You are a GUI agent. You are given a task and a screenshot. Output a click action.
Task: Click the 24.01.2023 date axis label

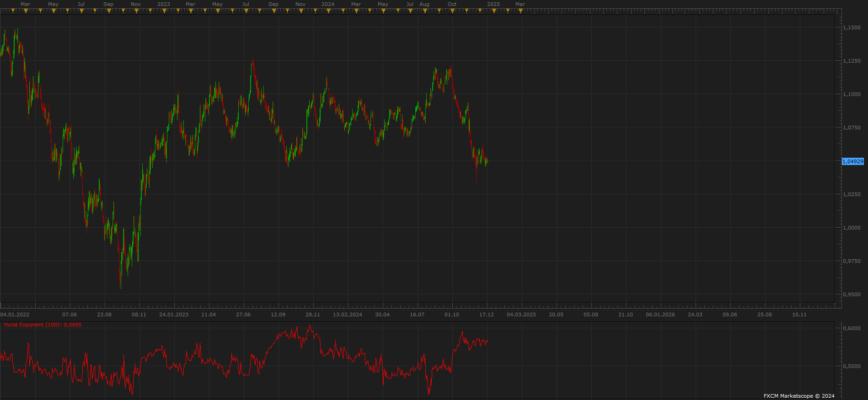click(x=174, y=315)
